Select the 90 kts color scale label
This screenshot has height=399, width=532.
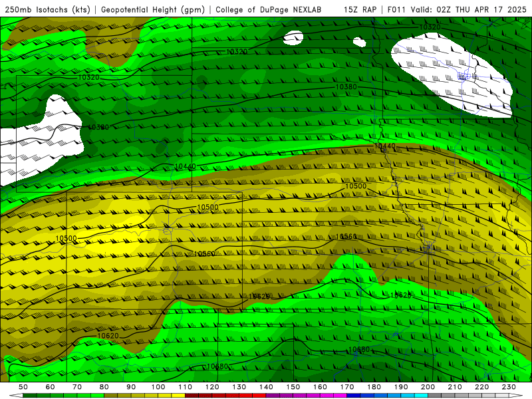[131, 387]
